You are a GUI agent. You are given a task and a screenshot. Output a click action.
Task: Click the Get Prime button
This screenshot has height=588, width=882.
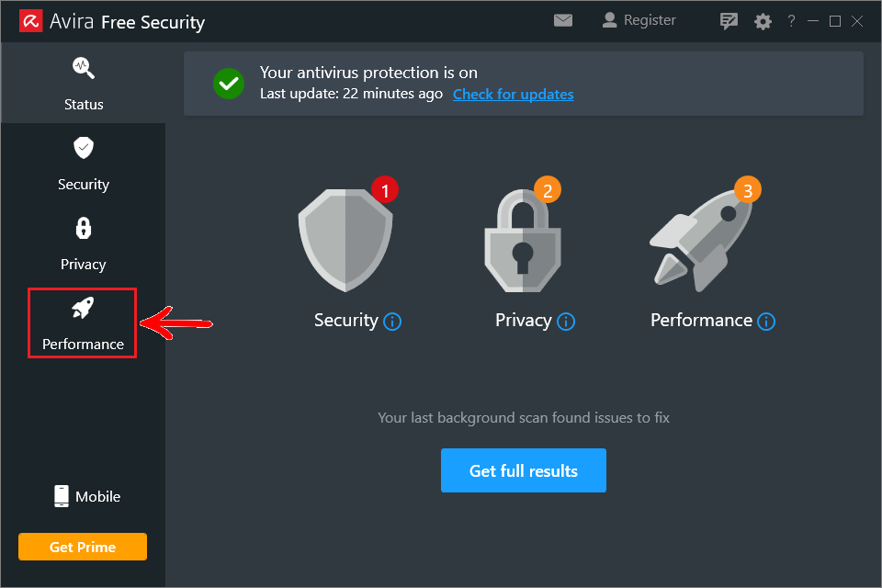tap(83, 547)
